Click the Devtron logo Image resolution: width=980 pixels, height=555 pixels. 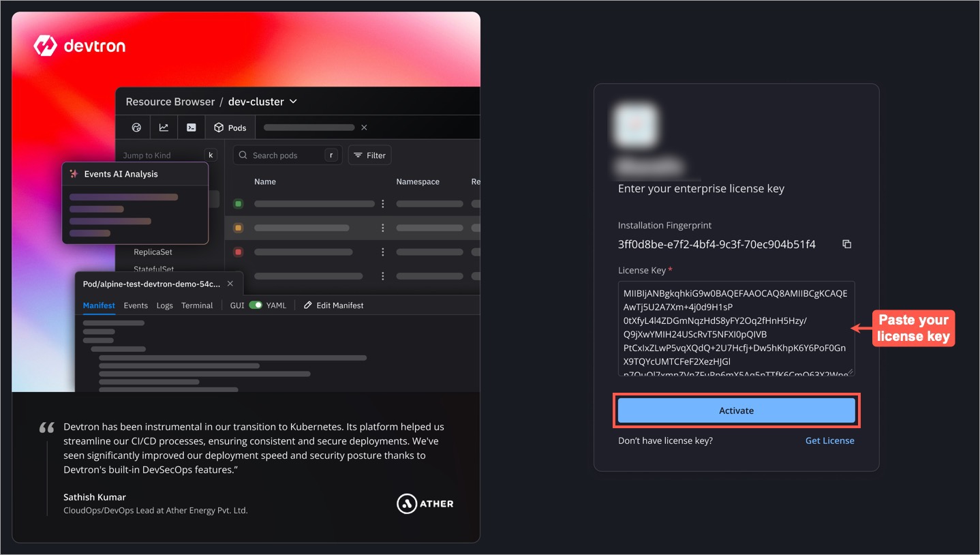79,46
